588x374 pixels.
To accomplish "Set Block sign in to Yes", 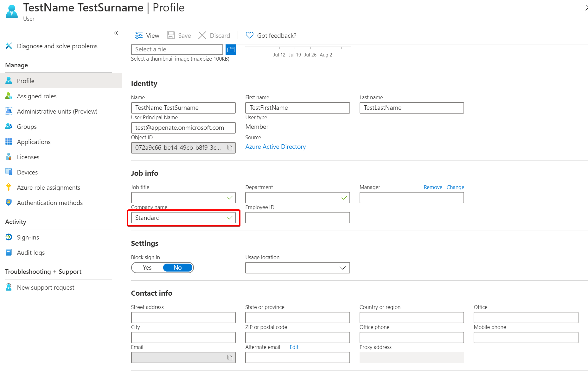I will point(147,267).
